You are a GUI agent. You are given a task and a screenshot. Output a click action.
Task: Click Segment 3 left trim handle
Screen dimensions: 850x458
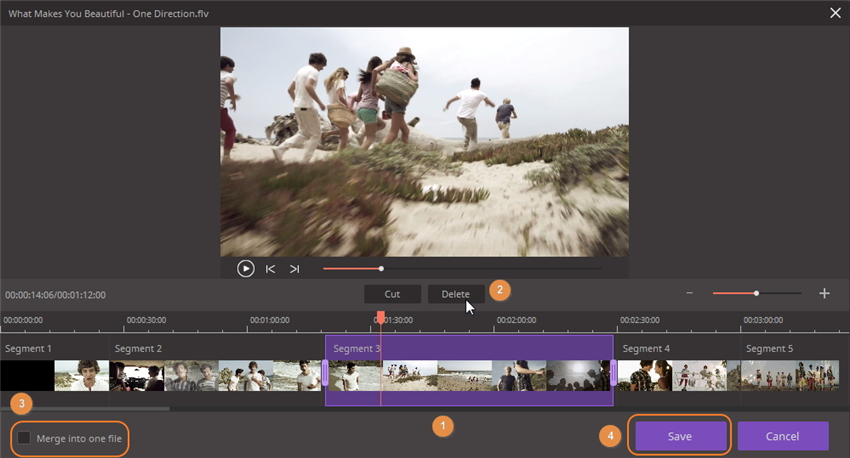coord(325,373)
